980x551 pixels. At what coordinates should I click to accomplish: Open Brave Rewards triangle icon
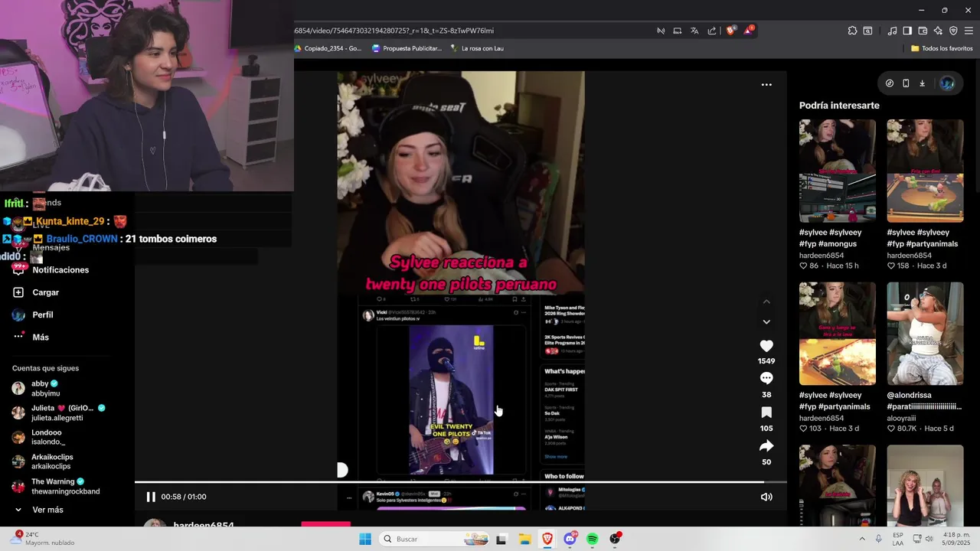[x=748, y=31]
